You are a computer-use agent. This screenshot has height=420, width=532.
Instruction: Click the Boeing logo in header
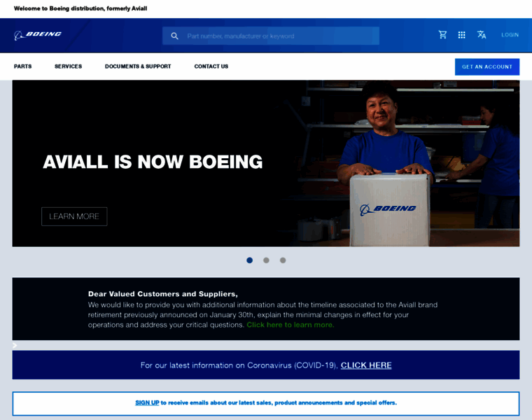[x=38, y=35]
